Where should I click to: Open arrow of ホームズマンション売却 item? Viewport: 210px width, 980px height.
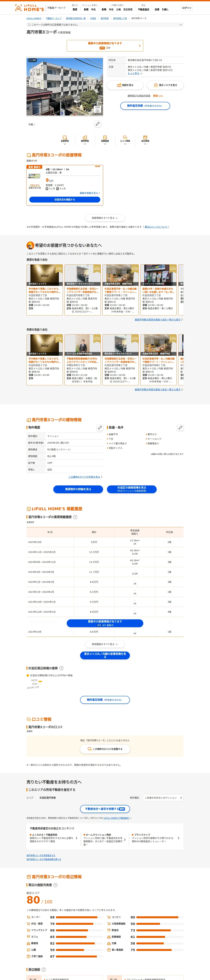(x=125, y=840)
